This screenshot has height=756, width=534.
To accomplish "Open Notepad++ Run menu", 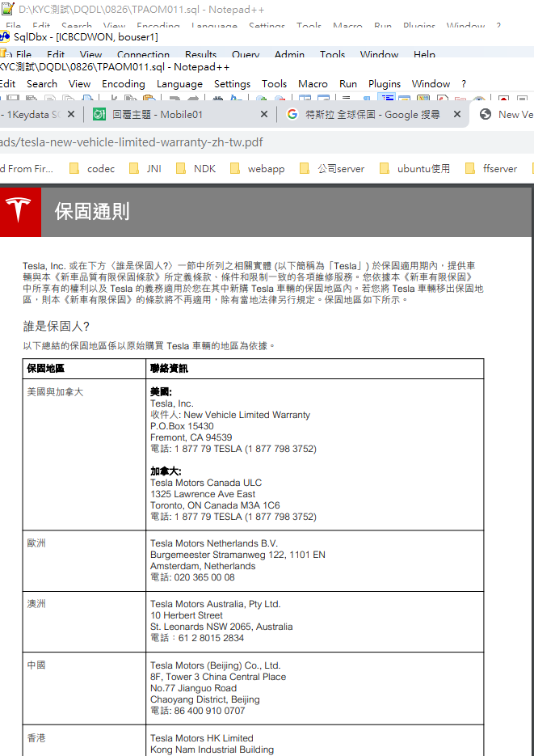I will 348,84.
